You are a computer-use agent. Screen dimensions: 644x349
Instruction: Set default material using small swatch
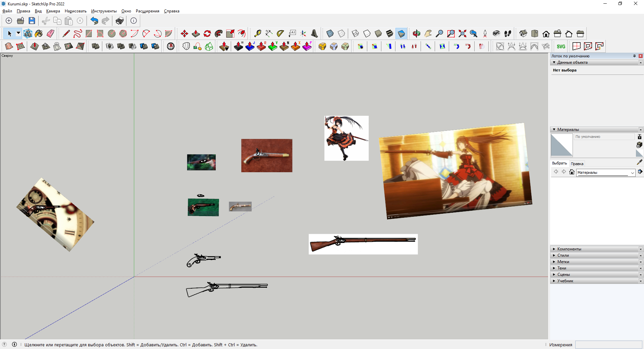pyautogui.click(x=639, y=153)
